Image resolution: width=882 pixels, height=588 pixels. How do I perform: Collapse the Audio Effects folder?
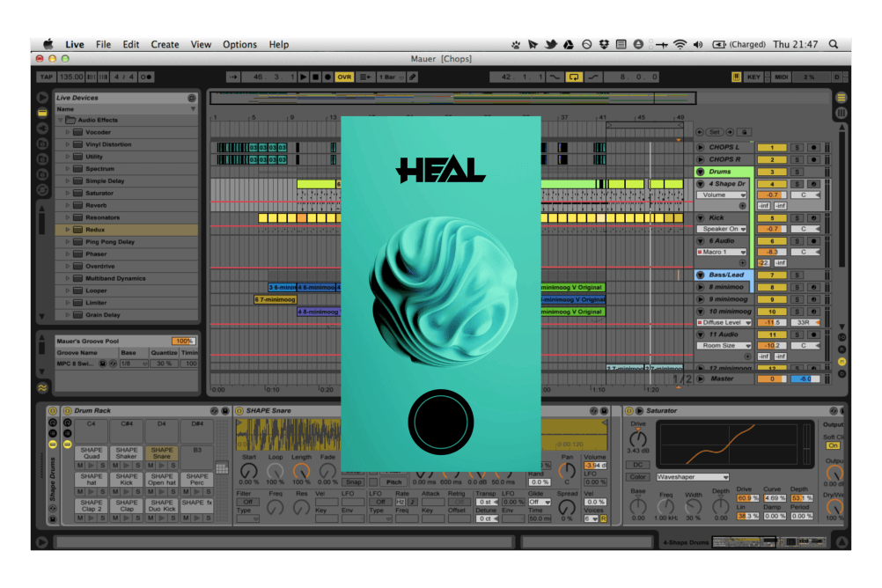61,120
